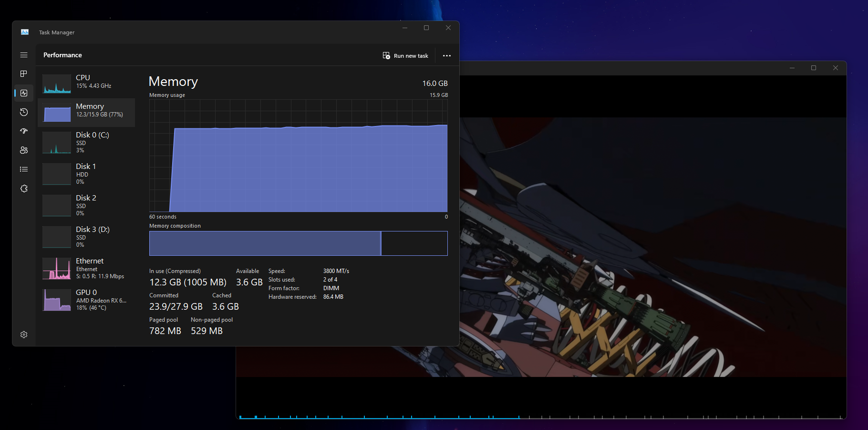Image resolution: width=868 pixels, height=430 pixels.
Task: Show Disk 0 (C:) SSD performance
Action: point(86,142)
